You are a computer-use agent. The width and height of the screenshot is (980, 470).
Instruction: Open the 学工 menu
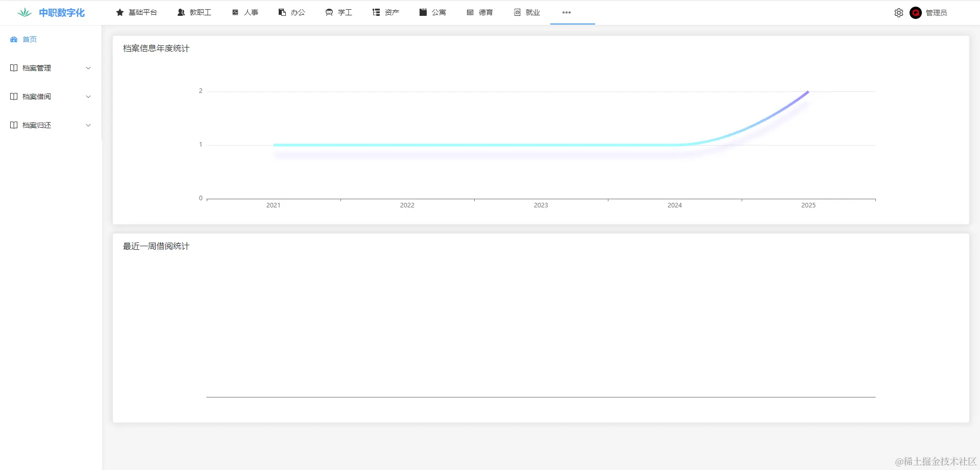339,12
